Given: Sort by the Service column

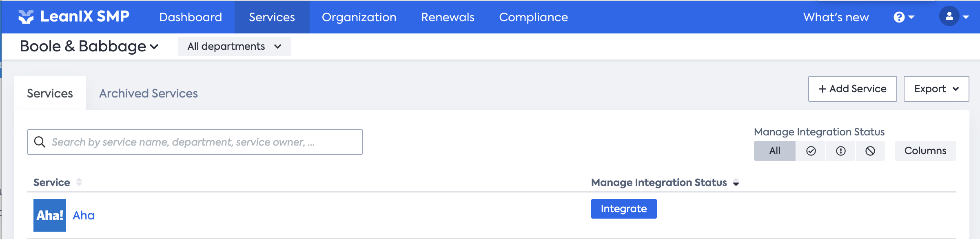Looking at the screenshot, I should [58, 182].
